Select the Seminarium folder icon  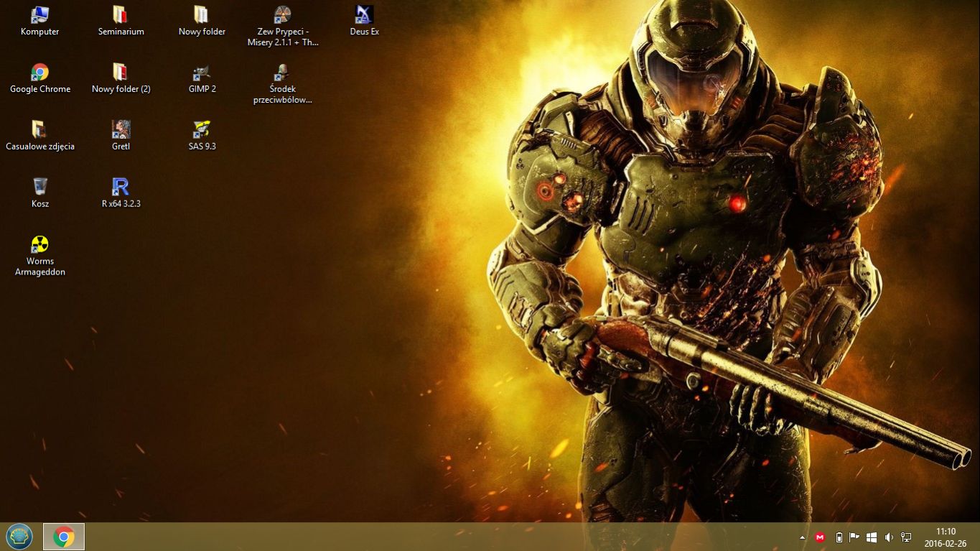coord(121,21)
